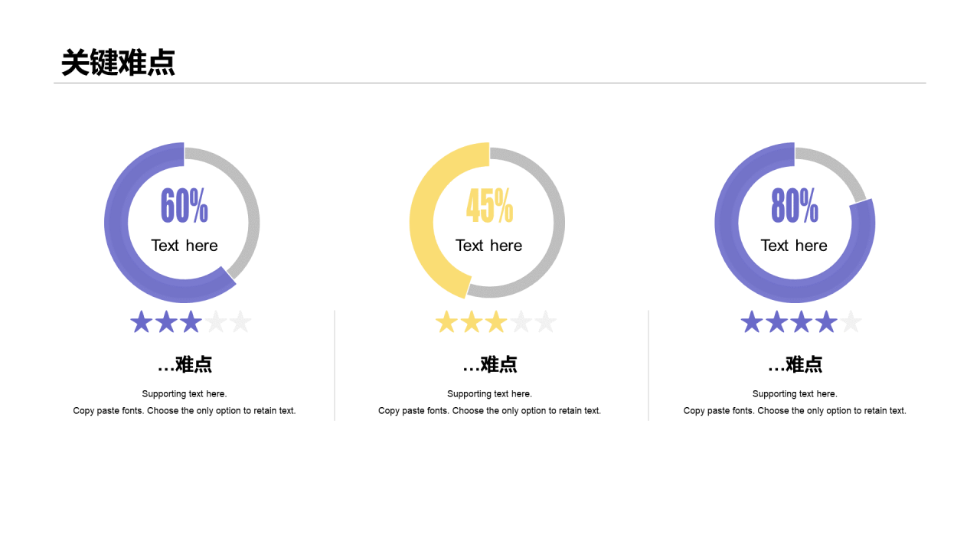Select the first purple star under 60%
Image resolution: width=980 pixels, height=551 pixels.
(141, 322)
